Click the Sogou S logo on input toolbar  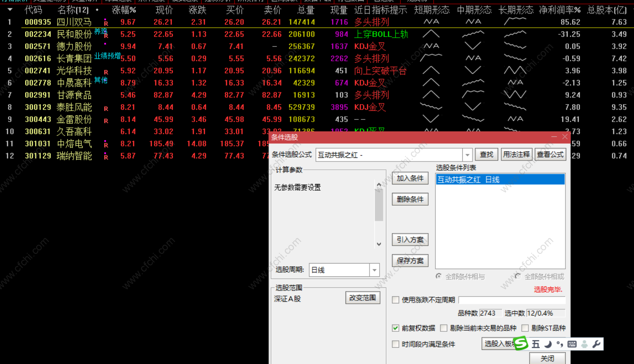pos(521,343)
